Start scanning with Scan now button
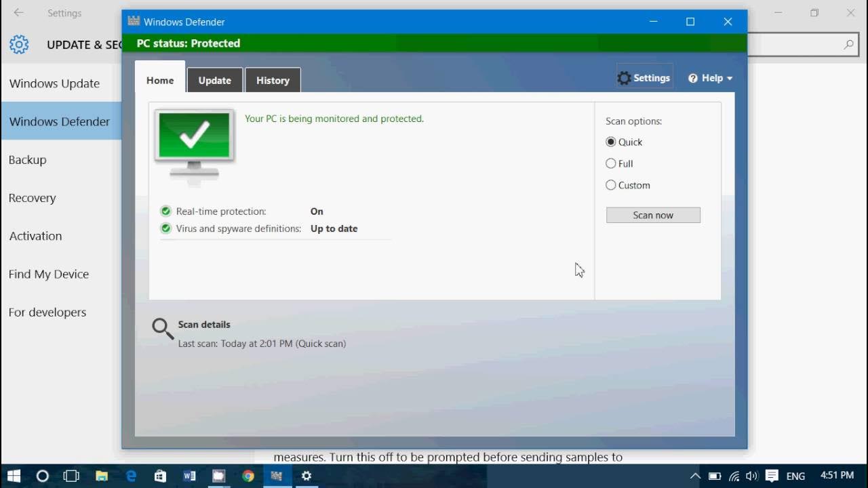Image resolution: width=868 pixels, height=488 pixels. [653, 215]
